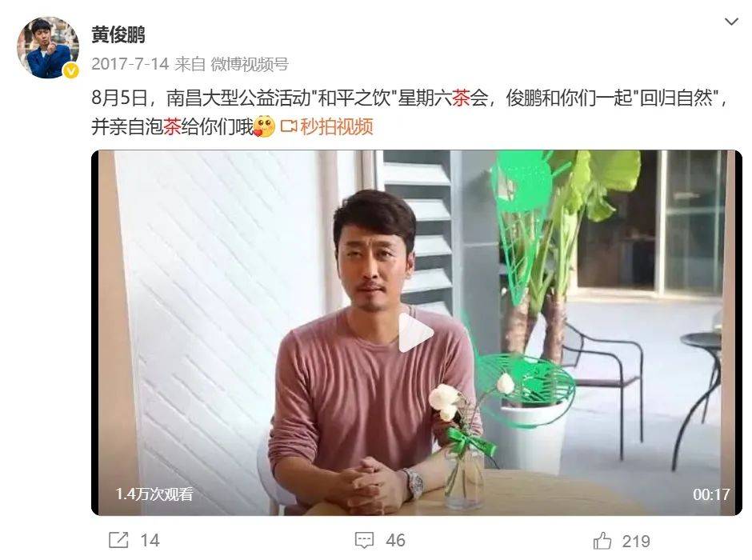Click the repost share icon
Screen dimensions: 752x560
118,540
